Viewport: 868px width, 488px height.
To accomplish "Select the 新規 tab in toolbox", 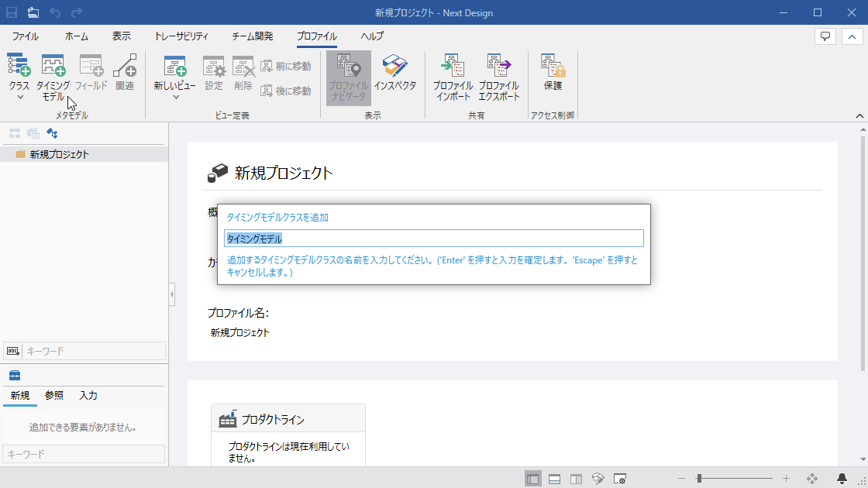I will pyautogui.click(x=20, y=396).
